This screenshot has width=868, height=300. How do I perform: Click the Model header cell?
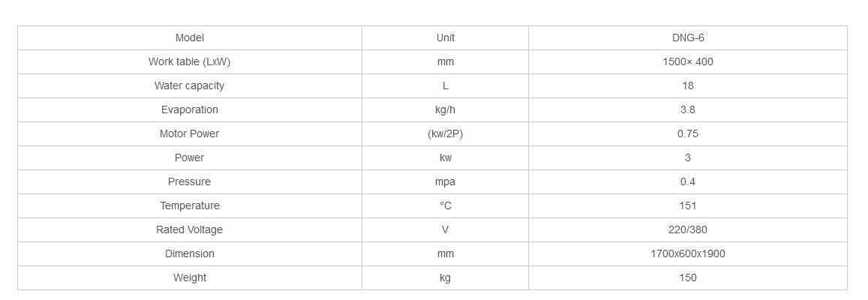[190, 38]
